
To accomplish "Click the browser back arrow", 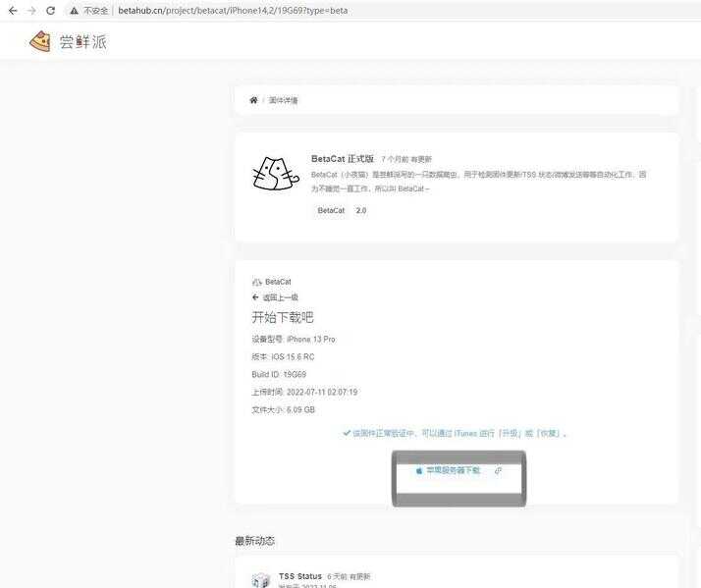I will point(13,10).
